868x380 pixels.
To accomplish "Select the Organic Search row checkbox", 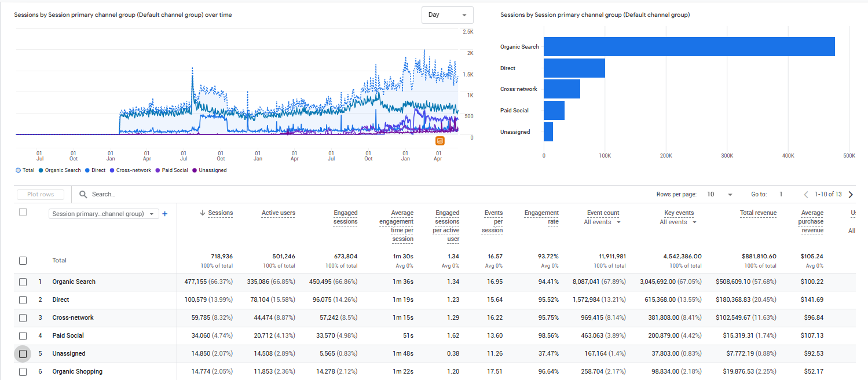I will (23, 282).
